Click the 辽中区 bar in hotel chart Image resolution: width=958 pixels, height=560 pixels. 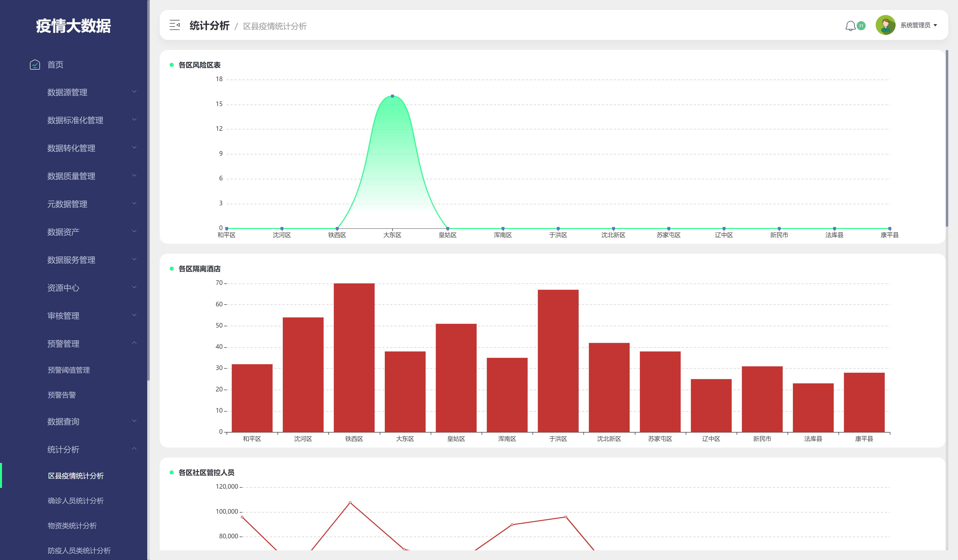tap(711, 405)
